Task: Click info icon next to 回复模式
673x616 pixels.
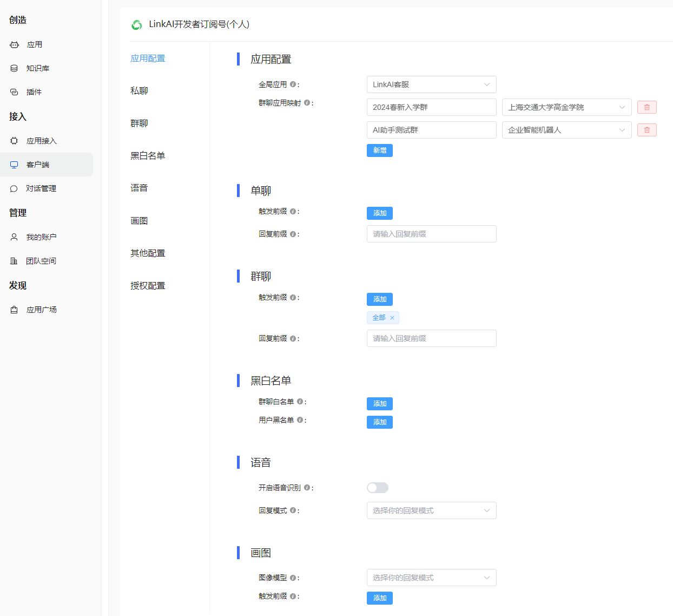Action: click(x=293, y=510)
